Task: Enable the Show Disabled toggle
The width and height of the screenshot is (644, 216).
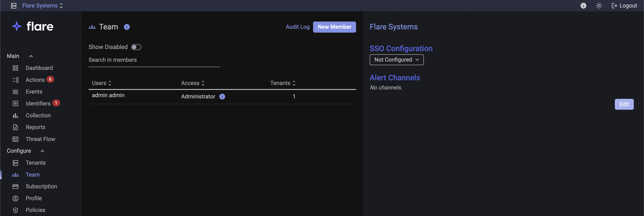Action: click(x=136, y=47)
